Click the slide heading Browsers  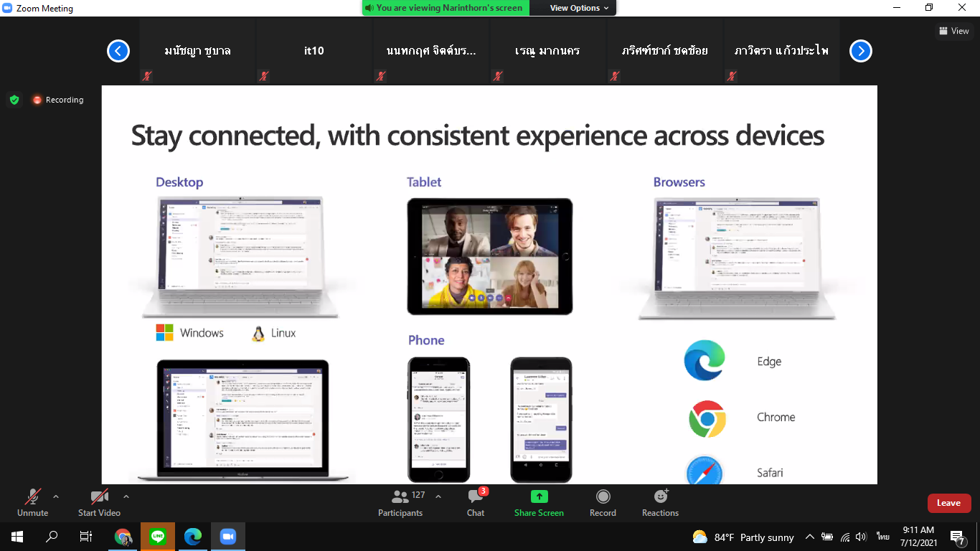point(679,182)
